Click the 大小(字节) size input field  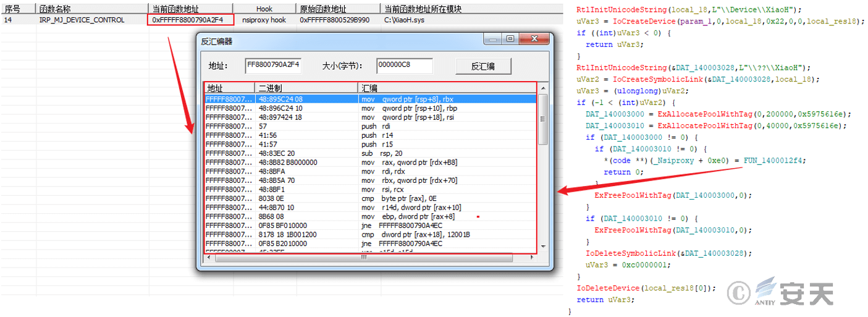coord(404,66)
